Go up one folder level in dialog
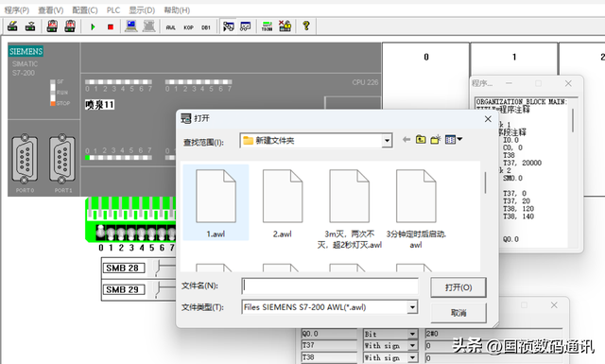 tap(421, 139)
